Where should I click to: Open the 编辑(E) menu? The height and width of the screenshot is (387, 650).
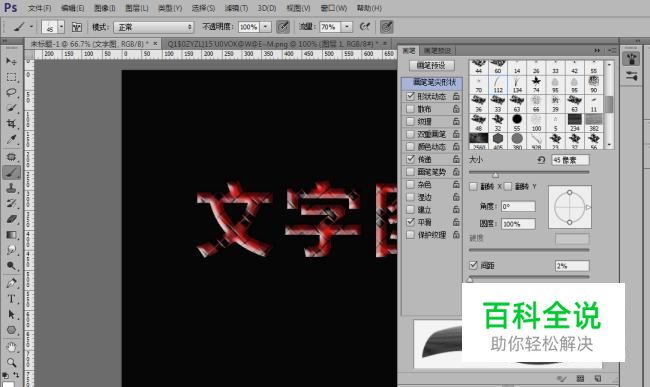click(73, 8)
